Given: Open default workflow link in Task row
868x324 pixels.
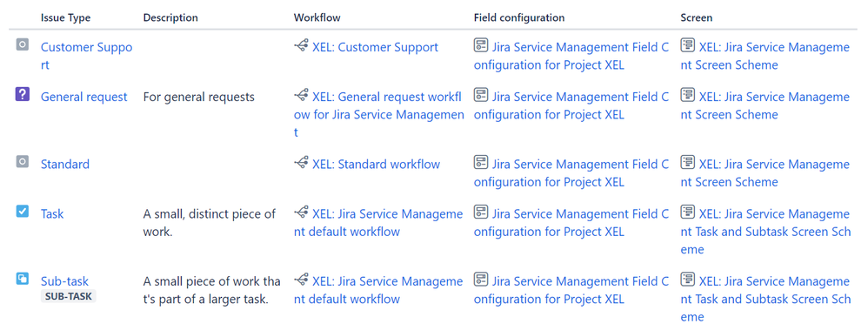Looking at the screenshot, I should tap(378, 222).
